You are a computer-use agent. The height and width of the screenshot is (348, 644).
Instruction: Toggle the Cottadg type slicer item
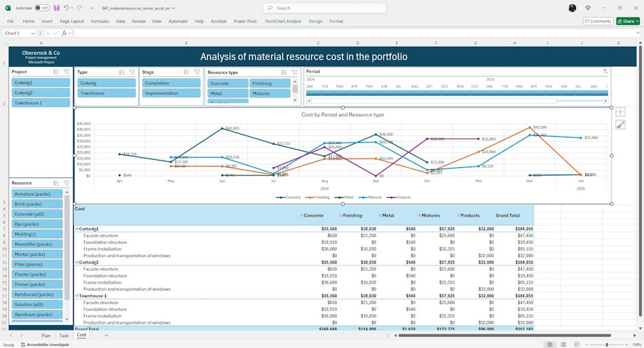pyautogui.click(x=106, y=83)
